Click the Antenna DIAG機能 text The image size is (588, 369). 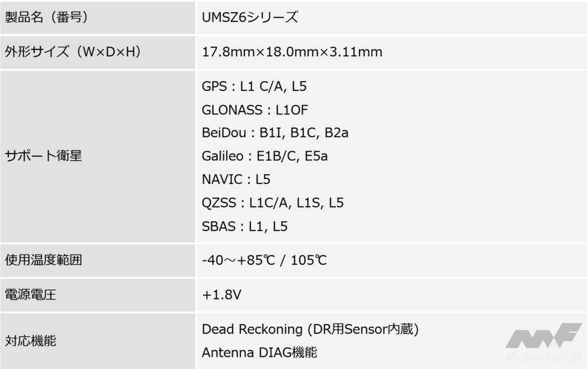[x=260, y=352]
